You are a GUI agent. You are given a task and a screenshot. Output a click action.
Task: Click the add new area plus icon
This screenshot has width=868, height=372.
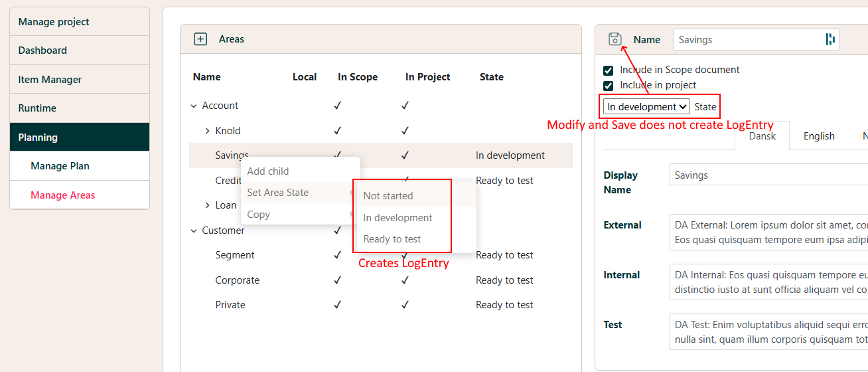click(x=200, y=39)
